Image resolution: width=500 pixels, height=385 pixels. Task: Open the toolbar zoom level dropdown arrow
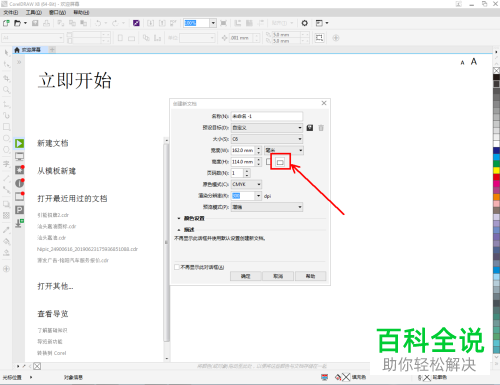point(213,23)
